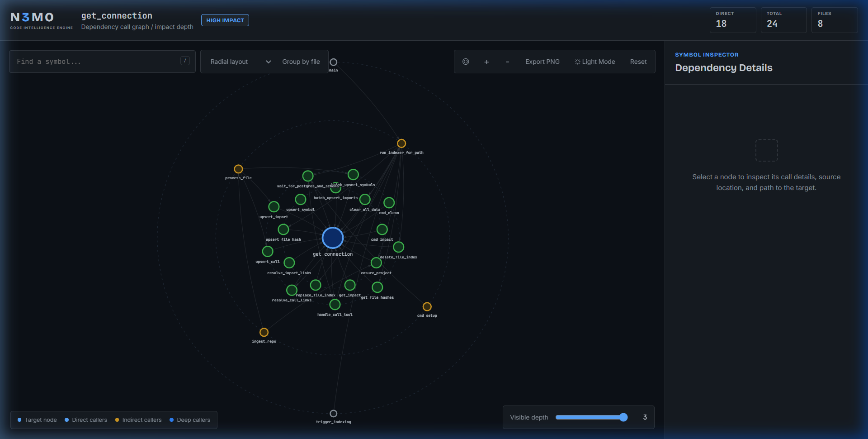
Task: Click the FILES 8 stat card
Action: 835,20
